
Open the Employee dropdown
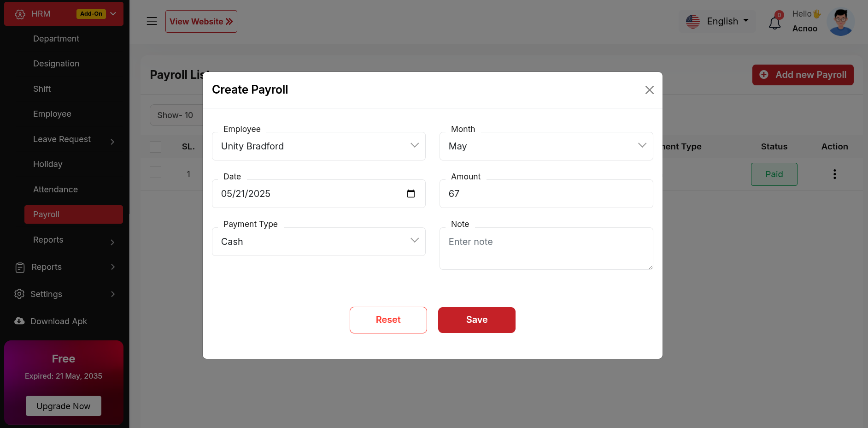click(318, 146)
